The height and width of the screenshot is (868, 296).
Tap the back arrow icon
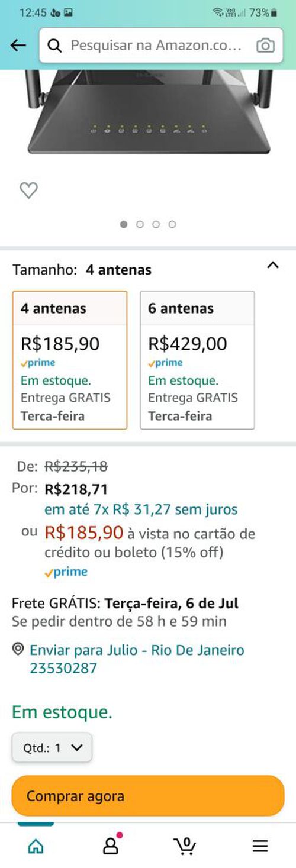[18, 46]
